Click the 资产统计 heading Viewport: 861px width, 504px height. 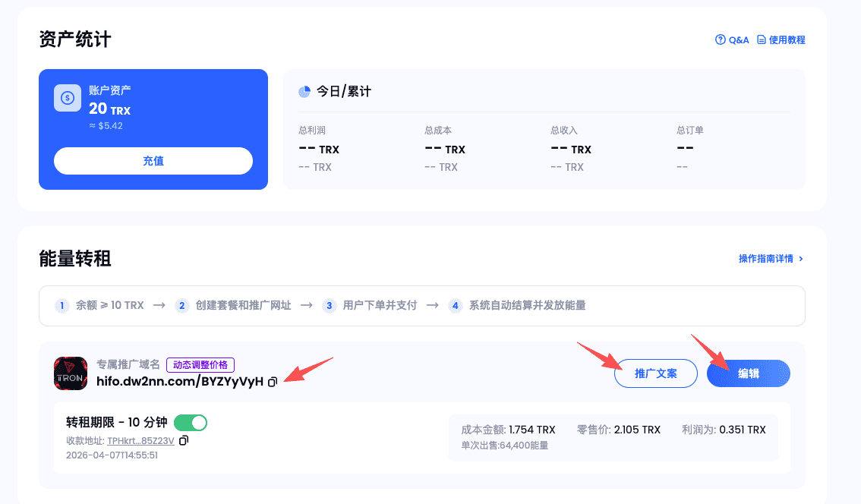[x=75, y=39]
